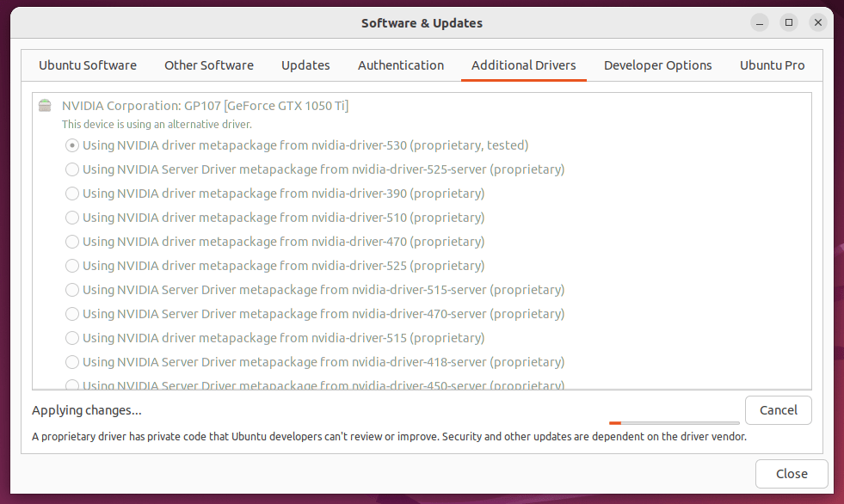Choose the nvidia-driver-525 non-server radio button

coord(72,266)
